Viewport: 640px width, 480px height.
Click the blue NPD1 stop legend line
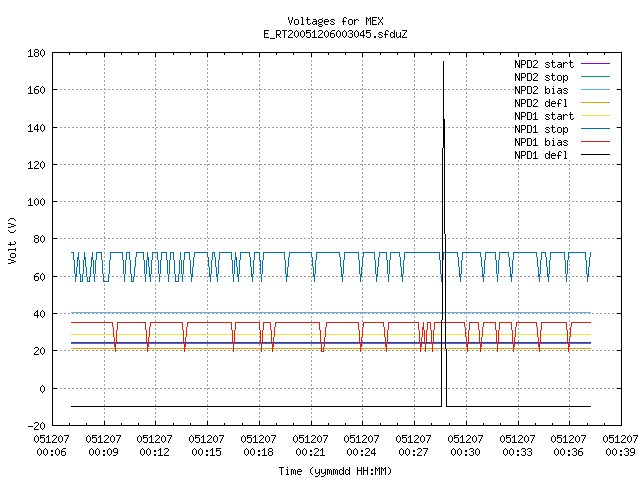[x=596, y=129]
